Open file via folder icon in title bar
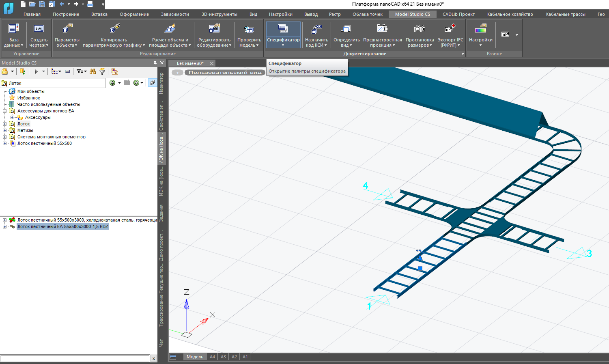The height and width of the screenshot is (364, 609). pyautogui.click(x=32, y=4)
